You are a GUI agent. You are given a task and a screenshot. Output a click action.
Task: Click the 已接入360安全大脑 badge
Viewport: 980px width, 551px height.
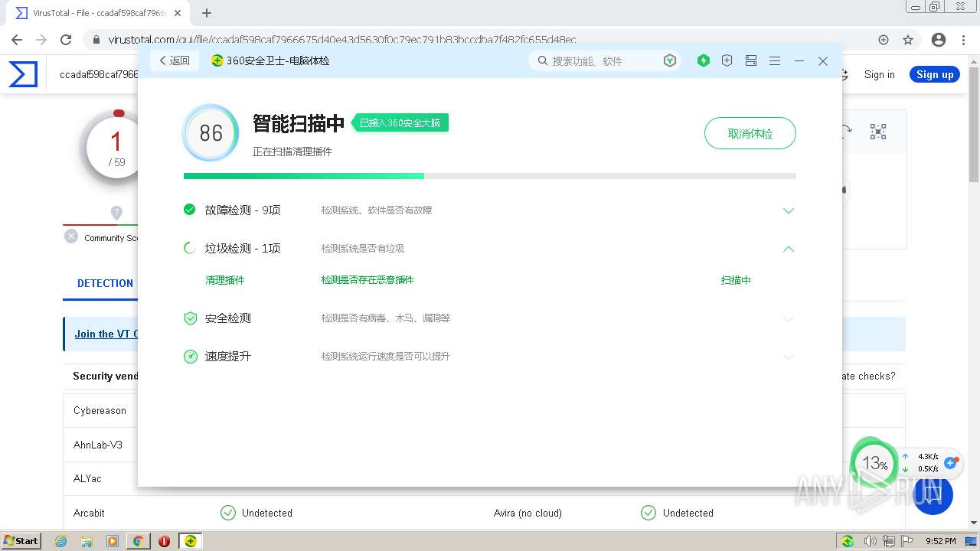(x=400, y=122)
